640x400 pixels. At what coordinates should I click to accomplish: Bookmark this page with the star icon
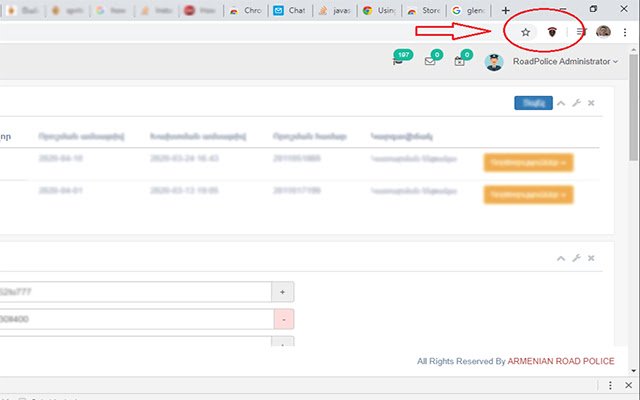click(x=525, y=32)
